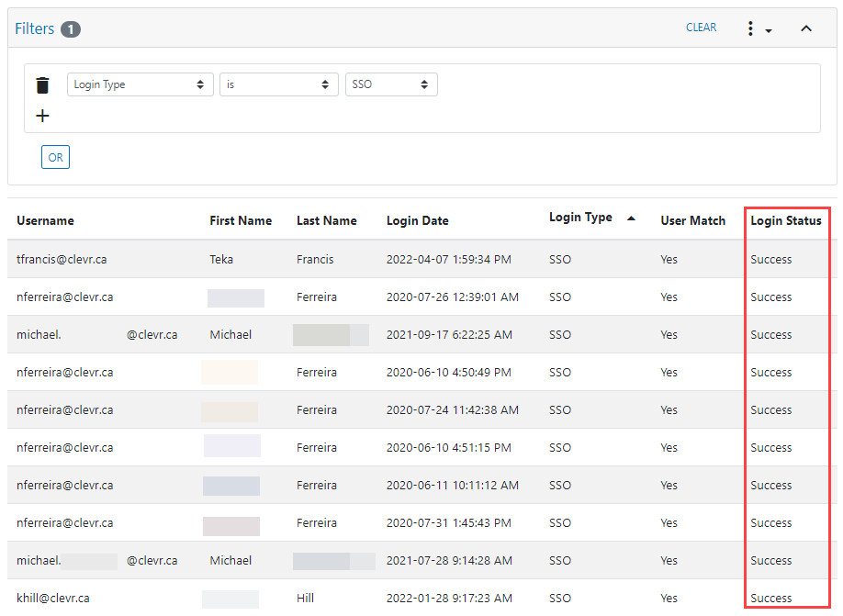
Task: Select login date 2020-07-31 1:45:43 PM
Action: [x=448, y=522]
